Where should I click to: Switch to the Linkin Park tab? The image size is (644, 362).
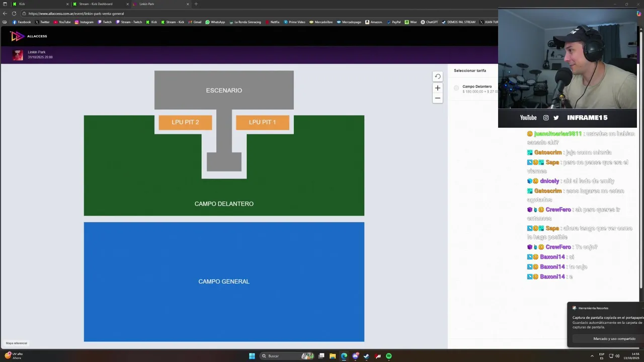point(161,4)
